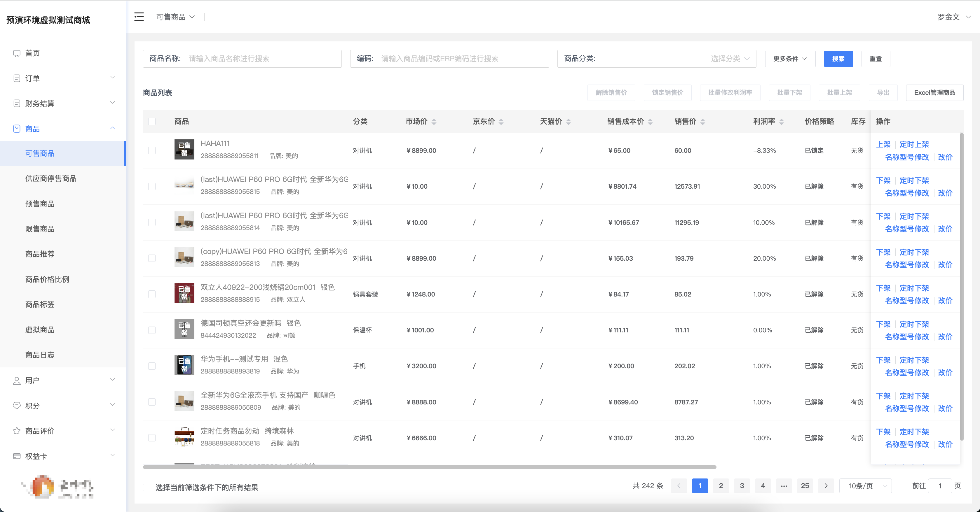Sort by 天猫价 column arrows

pyautogui.click(x=569, y=122)
